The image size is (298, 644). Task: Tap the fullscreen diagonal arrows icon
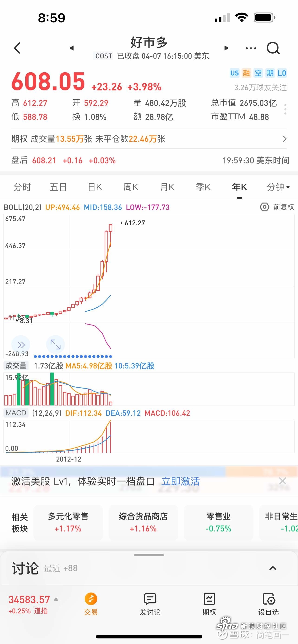tap(55, 344)
